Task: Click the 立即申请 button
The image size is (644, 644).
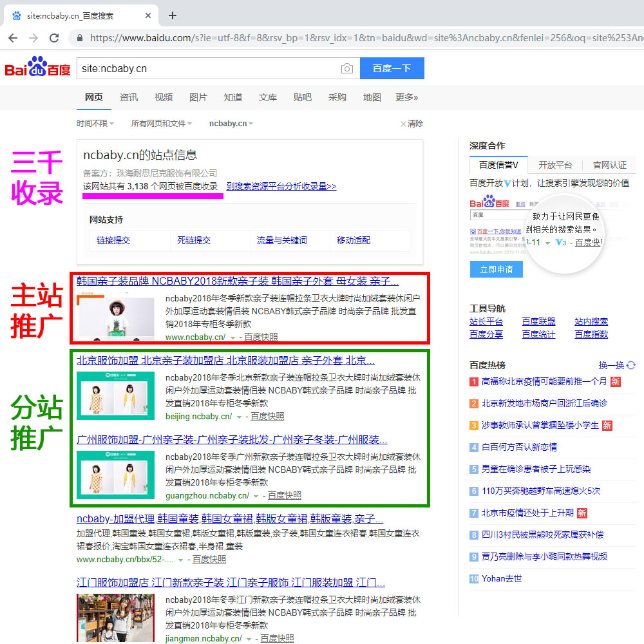Action: click(497, 269)
